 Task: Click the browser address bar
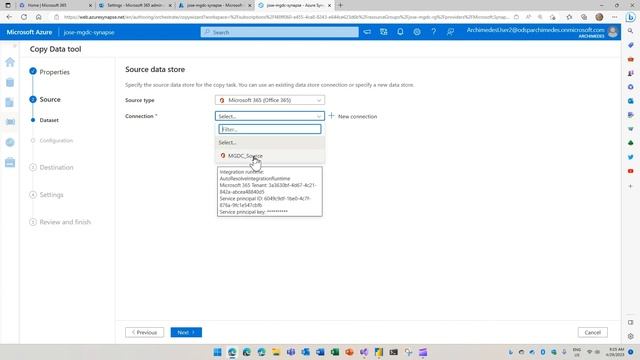coord(286,17)
